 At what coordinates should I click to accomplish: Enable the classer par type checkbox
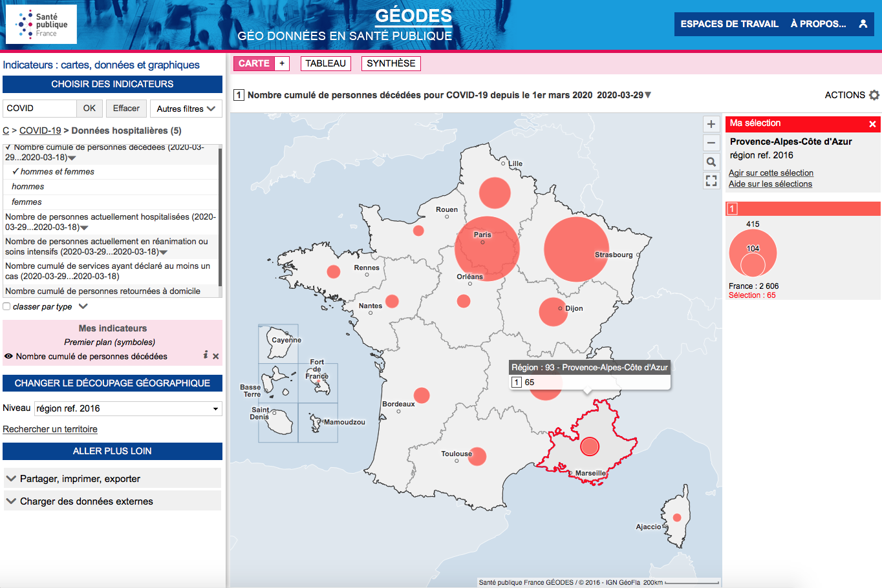pos(6,306)
